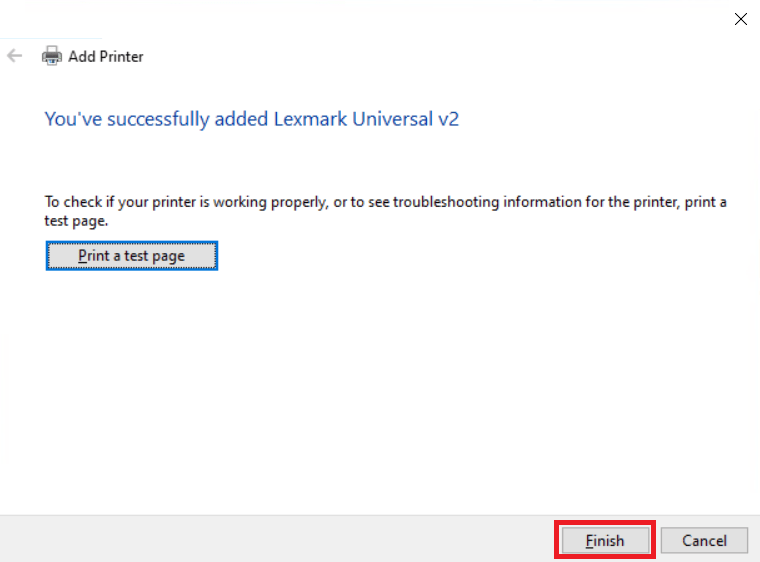The image size is (760, 562).
Task: Select the word Lexmark in heading
Action: click(x=310, y=119)
